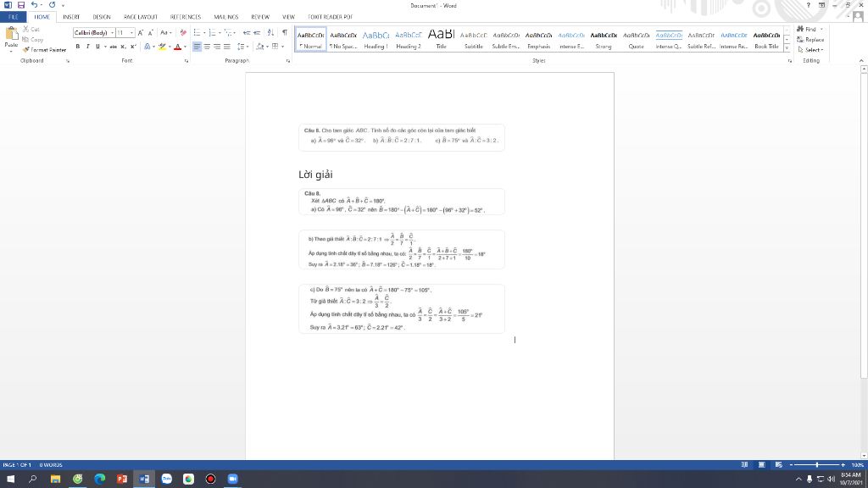Open the Borders dropdown arrow

coord(282,47)
